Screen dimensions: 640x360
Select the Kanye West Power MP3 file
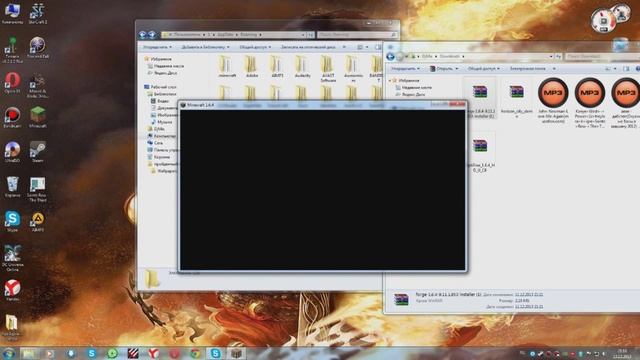click(589, 102)
